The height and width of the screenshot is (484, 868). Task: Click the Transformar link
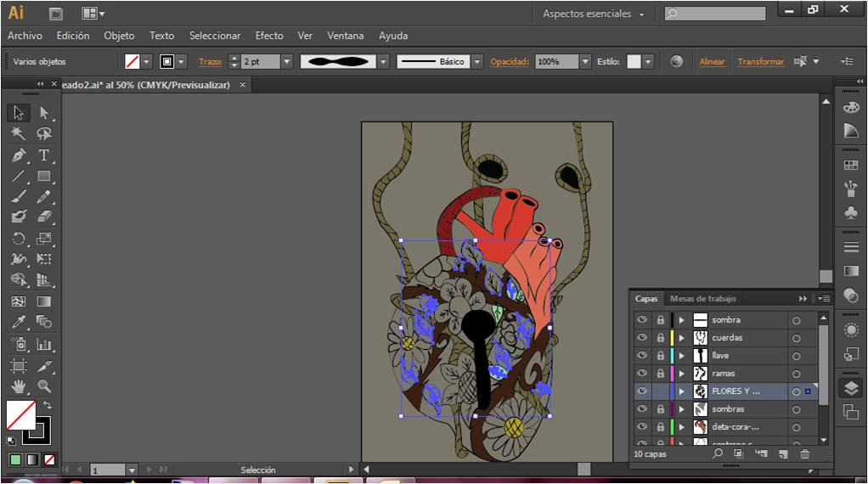click(x=760, y=62)
